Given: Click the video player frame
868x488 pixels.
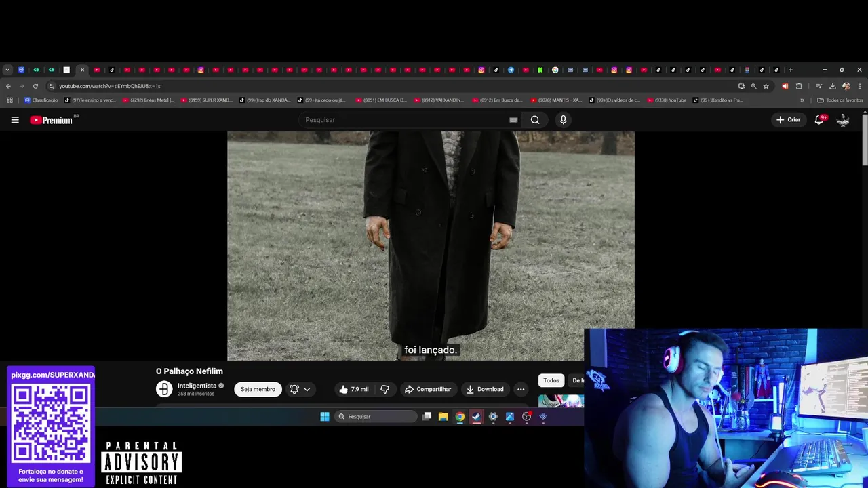Looking at the screenshot, I should coord(431,245).
